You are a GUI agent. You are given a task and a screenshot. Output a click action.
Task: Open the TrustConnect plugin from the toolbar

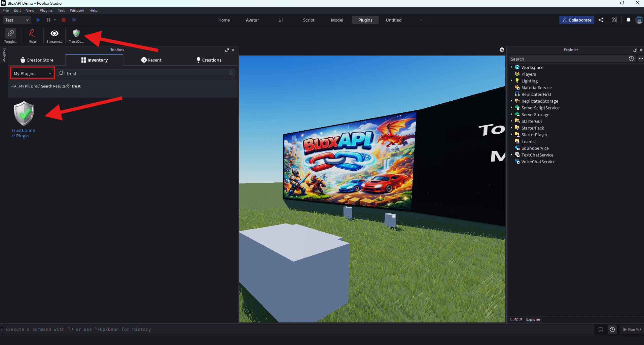(76, 35)
